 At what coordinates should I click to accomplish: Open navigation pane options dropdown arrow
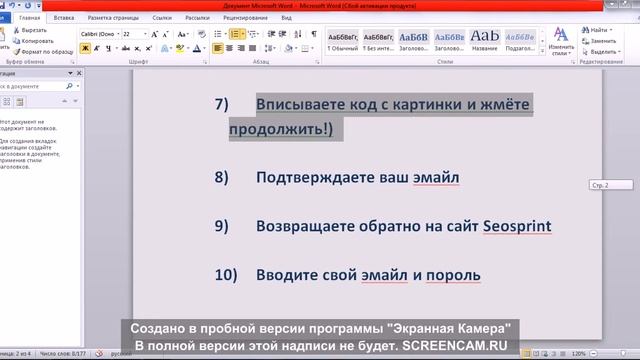pos(70,73)
